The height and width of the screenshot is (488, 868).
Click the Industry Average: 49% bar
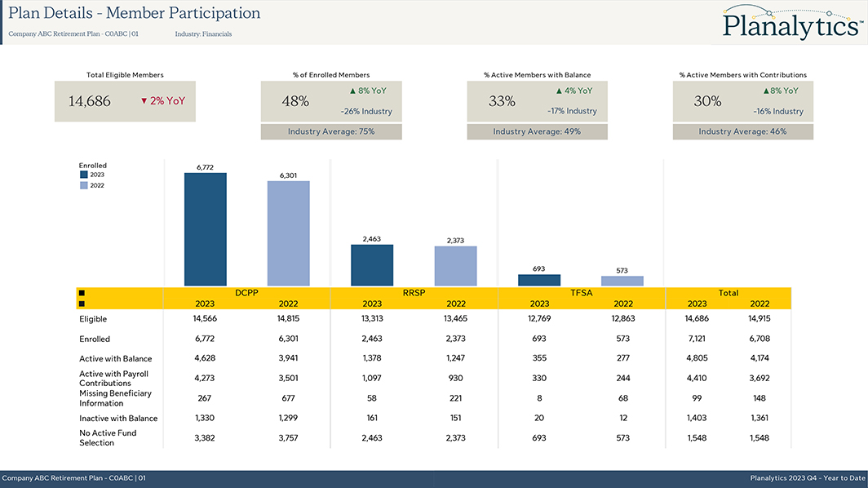(537, 131)
